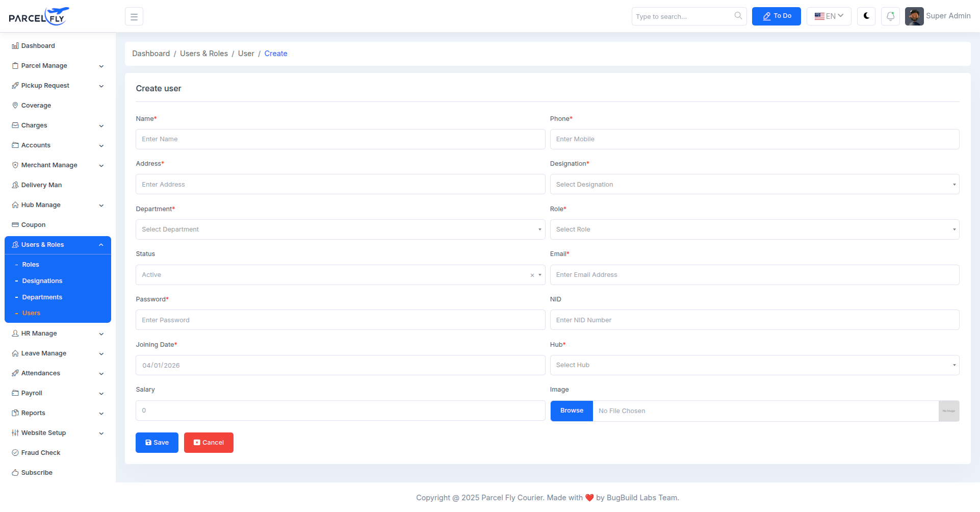The width and height of the screenshot is (980, 512).
Task: Open the To Do panel
Action: [776, 16]
